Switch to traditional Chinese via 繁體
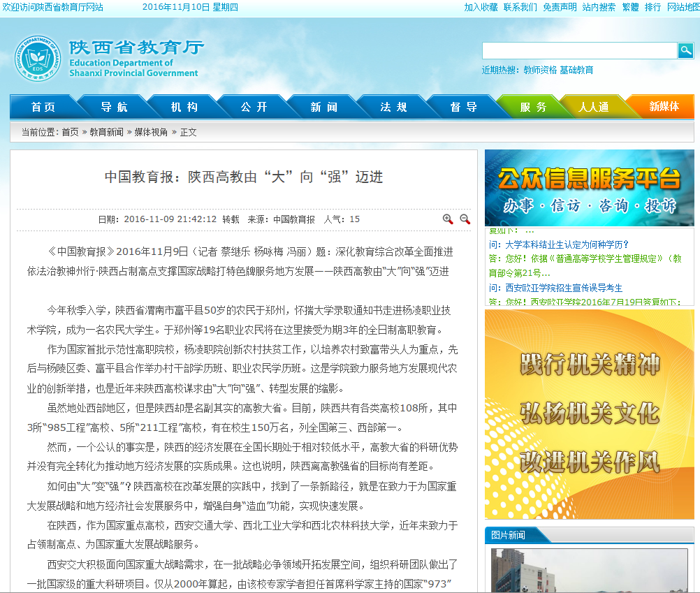 click(630, 7)
